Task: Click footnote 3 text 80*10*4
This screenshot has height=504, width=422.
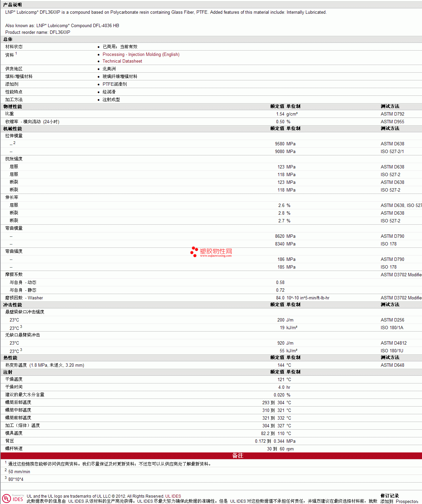Action: (x=16, y=479)
